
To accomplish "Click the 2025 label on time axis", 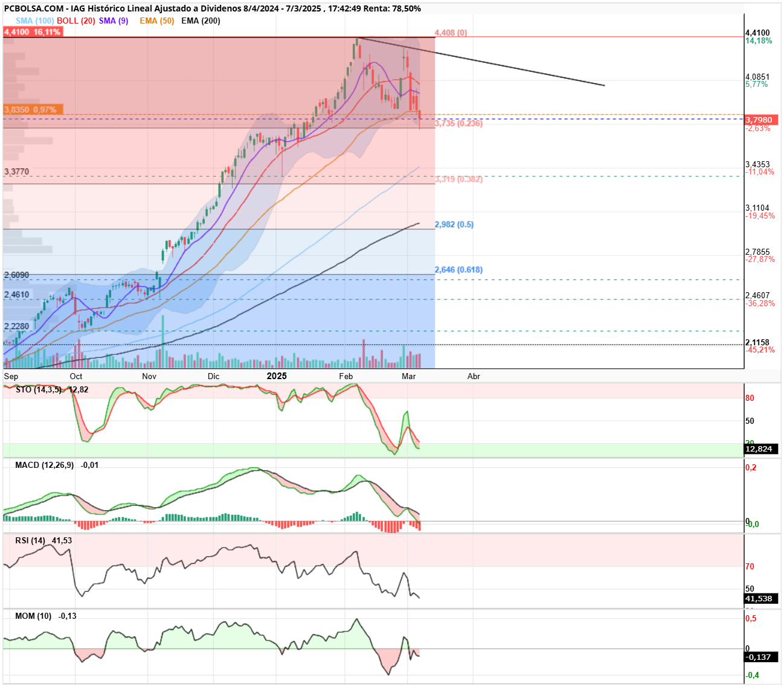I will [277, 376].
